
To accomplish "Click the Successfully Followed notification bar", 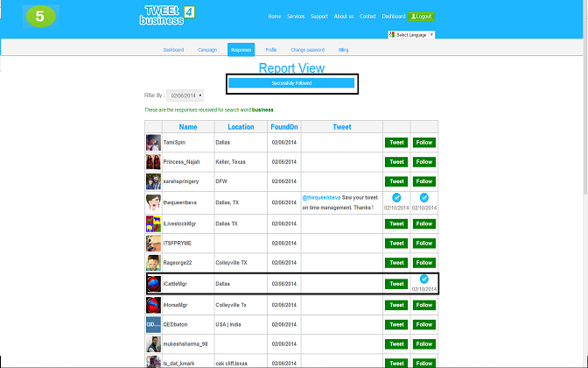I will [291, 83].
